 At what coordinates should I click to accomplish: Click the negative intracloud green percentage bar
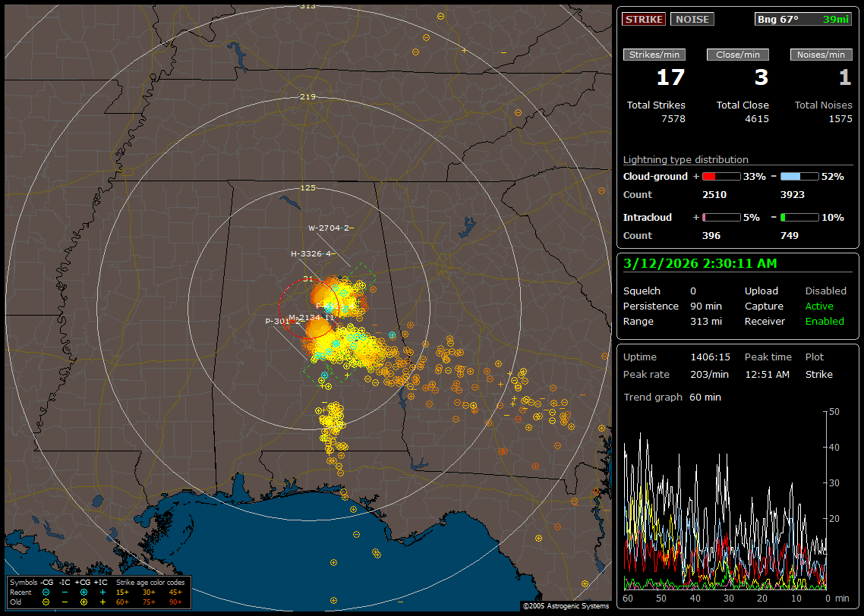click(x=799, y=217)
